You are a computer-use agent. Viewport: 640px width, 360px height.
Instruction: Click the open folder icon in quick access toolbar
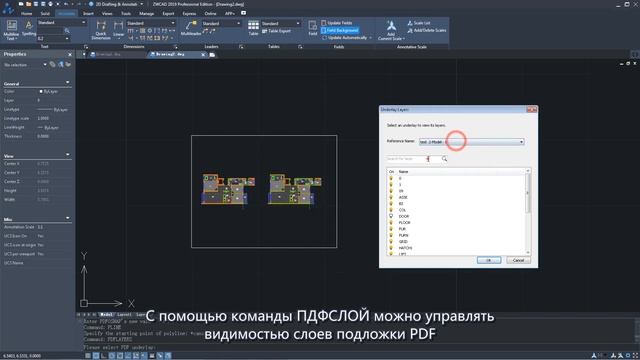(28, 4)
